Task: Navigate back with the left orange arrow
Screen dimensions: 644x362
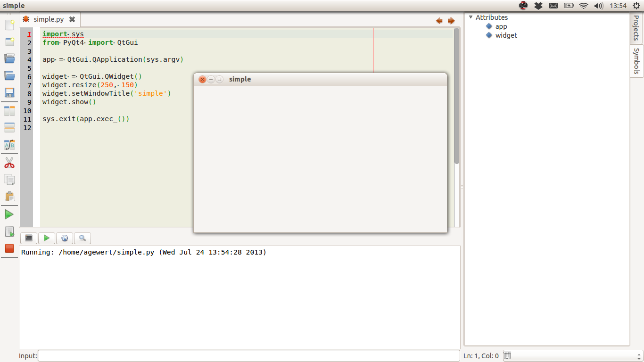Action: [x=439, y=21]
